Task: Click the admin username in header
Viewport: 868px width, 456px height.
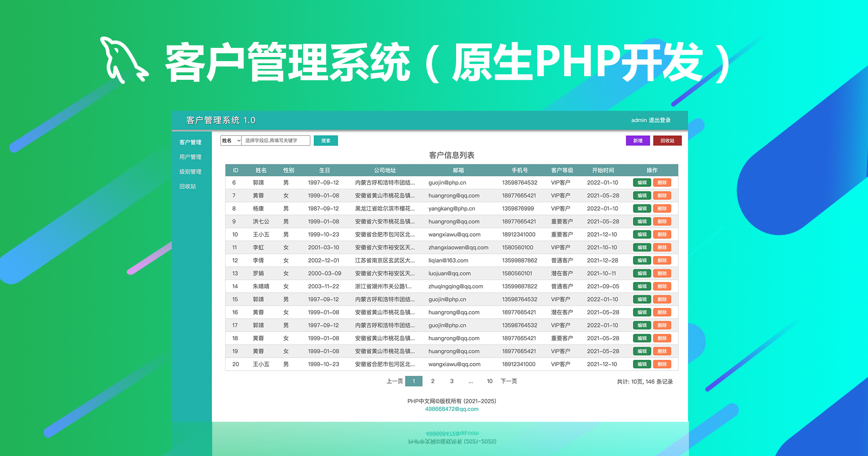Action: tap(639, 120)
